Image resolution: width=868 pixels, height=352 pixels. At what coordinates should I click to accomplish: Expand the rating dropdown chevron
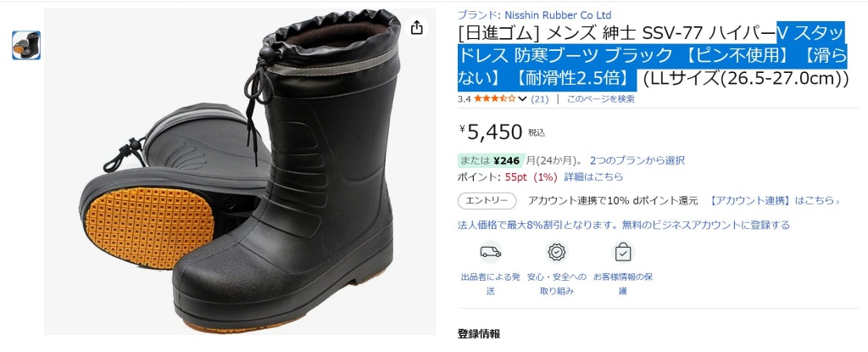[x=522, y=99]
